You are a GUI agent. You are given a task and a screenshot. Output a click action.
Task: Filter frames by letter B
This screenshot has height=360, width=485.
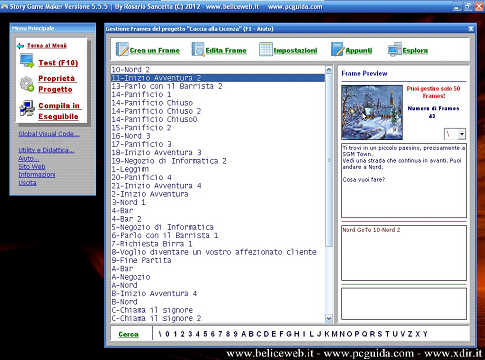[x=251, y=334]
